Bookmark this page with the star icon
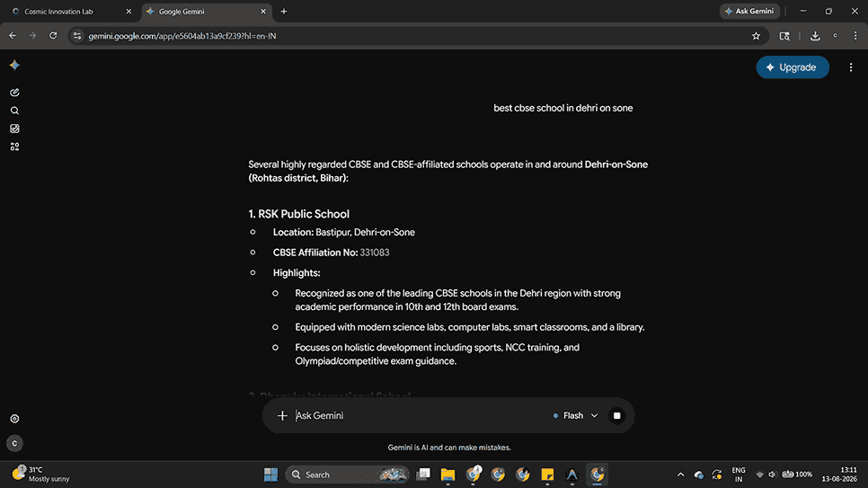Screen dimensions: 868x488 pos(756,36)
